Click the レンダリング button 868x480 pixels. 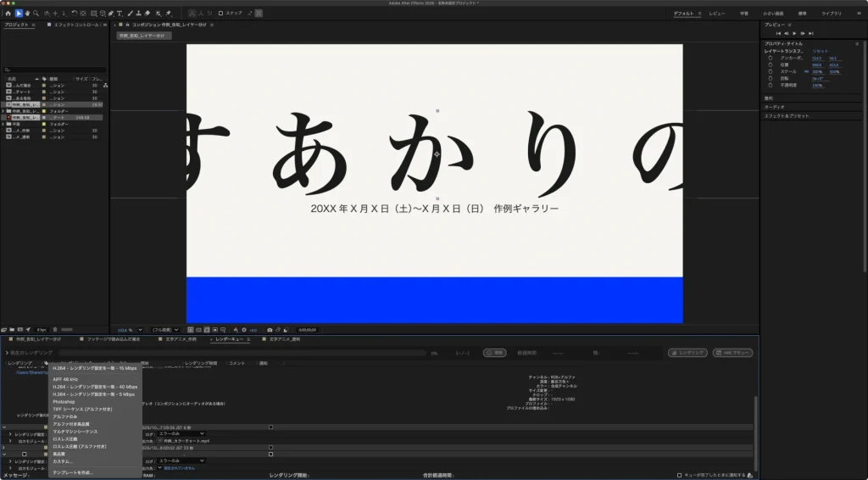[x=687, y=353]
